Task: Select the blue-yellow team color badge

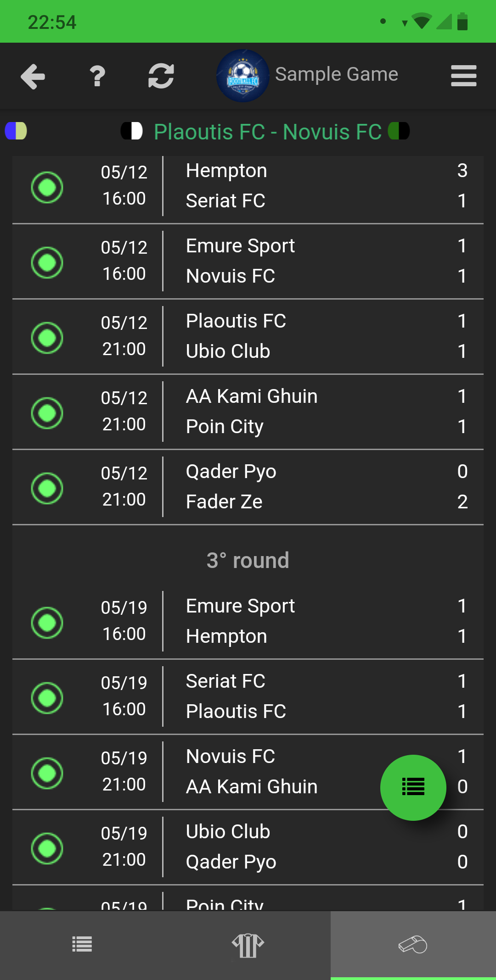Action: [x=16, y=131]
